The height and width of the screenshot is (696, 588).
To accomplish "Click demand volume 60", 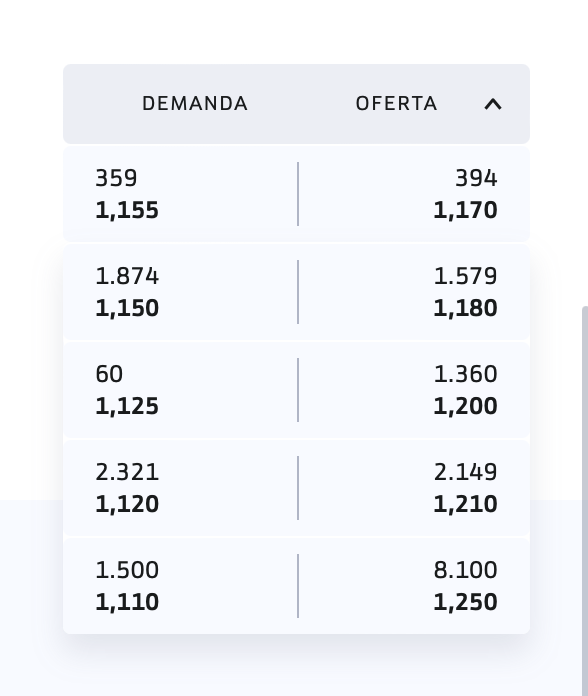I will (x=109, y=374).
